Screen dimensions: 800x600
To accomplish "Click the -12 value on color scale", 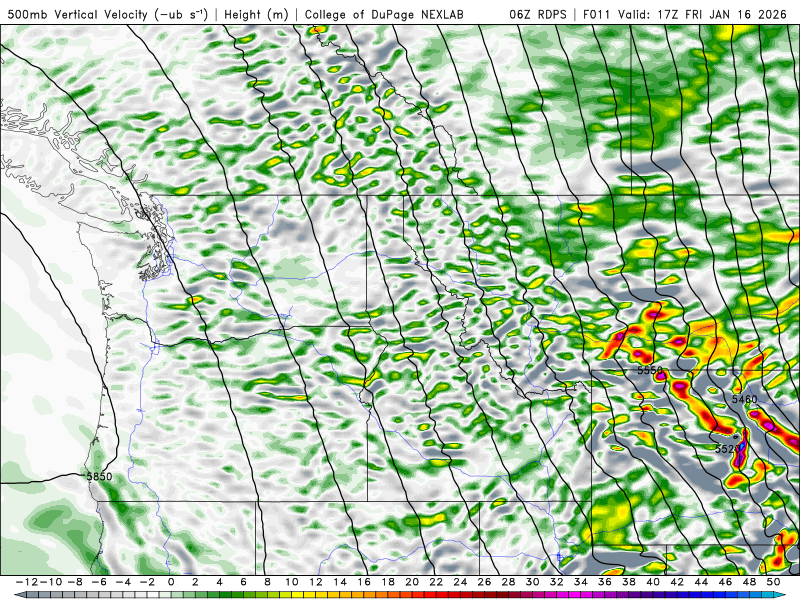I will click(26, 582).
